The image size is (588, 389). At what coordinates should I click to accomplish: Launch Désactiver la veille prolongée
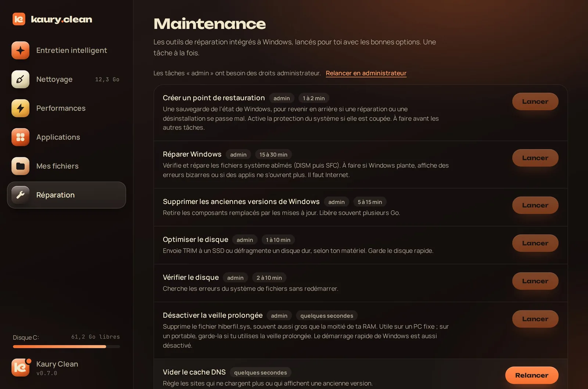point(535,319)
